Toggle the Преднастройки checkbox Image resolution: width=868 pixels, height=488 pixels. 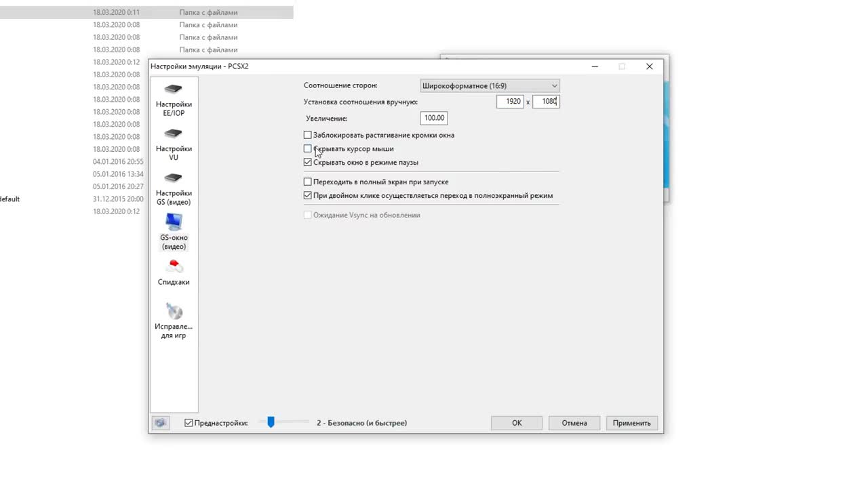coord(189,423)
